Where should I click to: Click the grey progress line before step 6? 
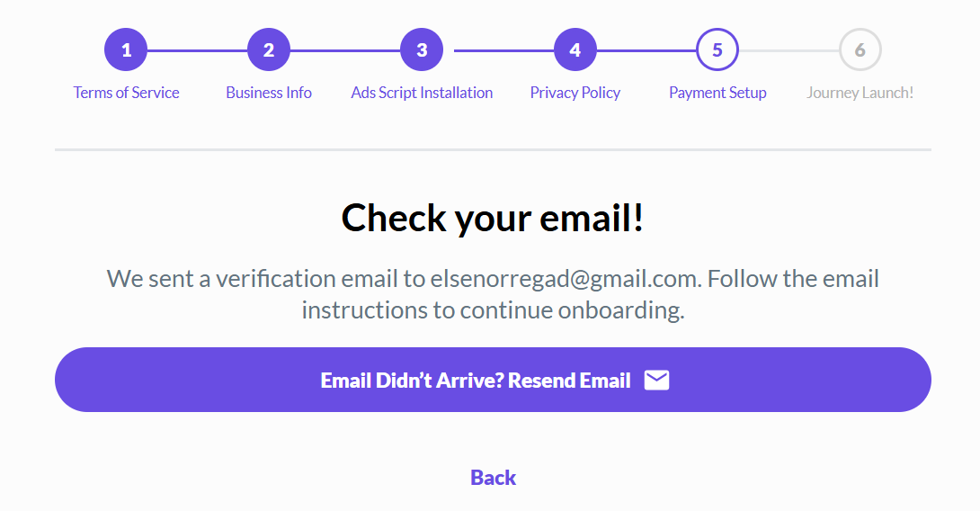(788, 51)
